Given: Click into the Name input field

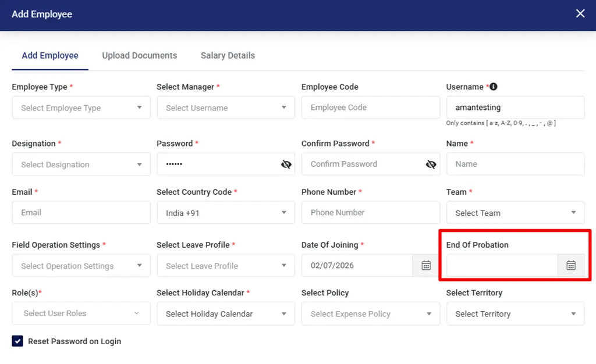Looking at the screenshot, I should coord(516,164).
